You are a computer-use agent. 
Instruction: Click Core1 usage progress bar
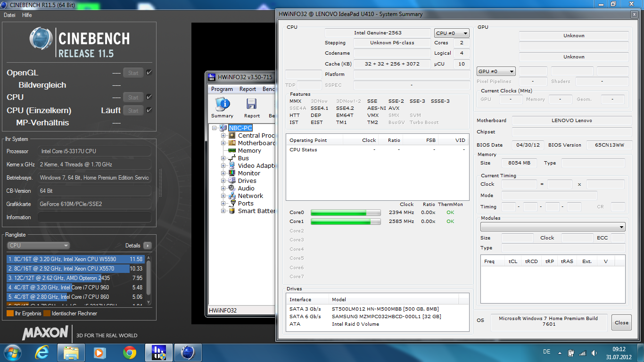point(346,222)
